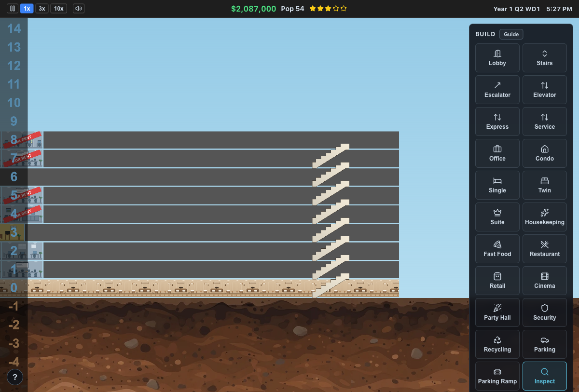Select the Express elevator tool
The image size is (579, 392).
[x=497, y=122]
